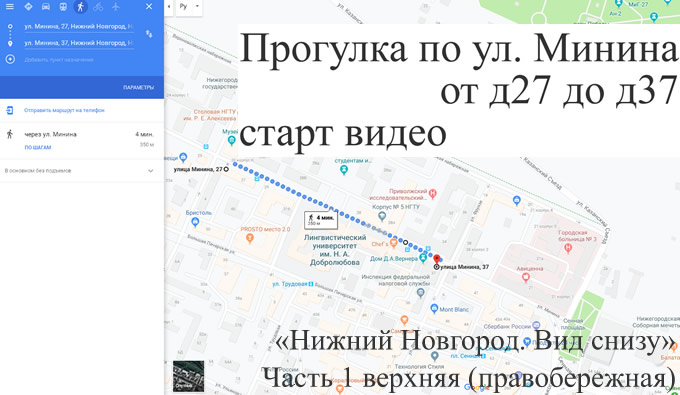The width and height of the screenshot is (680, 395).
Task: Collapse the side panel arrow
Action: click(x=169, y=7)
